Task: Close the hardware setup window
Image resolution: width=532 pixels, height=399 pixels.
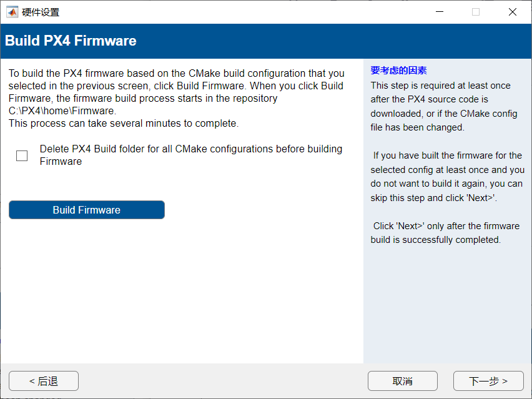Action: 513,12
